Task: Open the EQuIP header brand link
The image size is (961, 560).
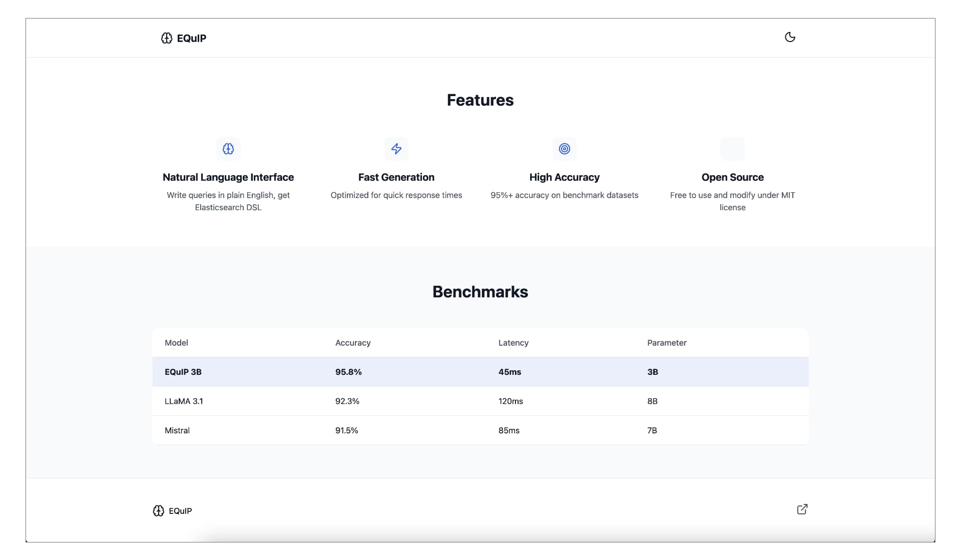Action: (x=184, y=39)
